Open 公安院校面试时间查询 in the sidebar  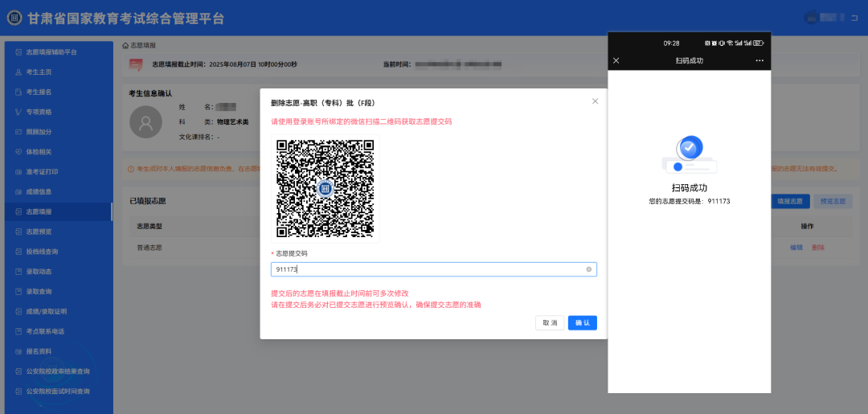click(x=58, y=391)
